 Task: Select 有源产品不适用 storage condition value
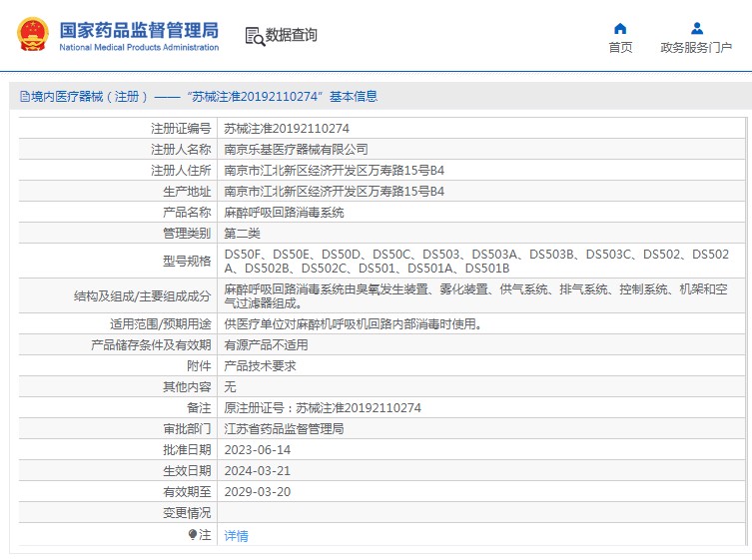click(267, 345)
